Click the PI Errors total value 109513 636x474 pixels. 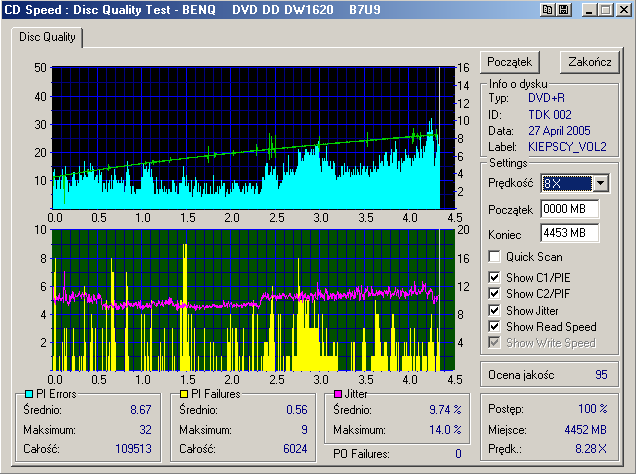pos(133,449)
